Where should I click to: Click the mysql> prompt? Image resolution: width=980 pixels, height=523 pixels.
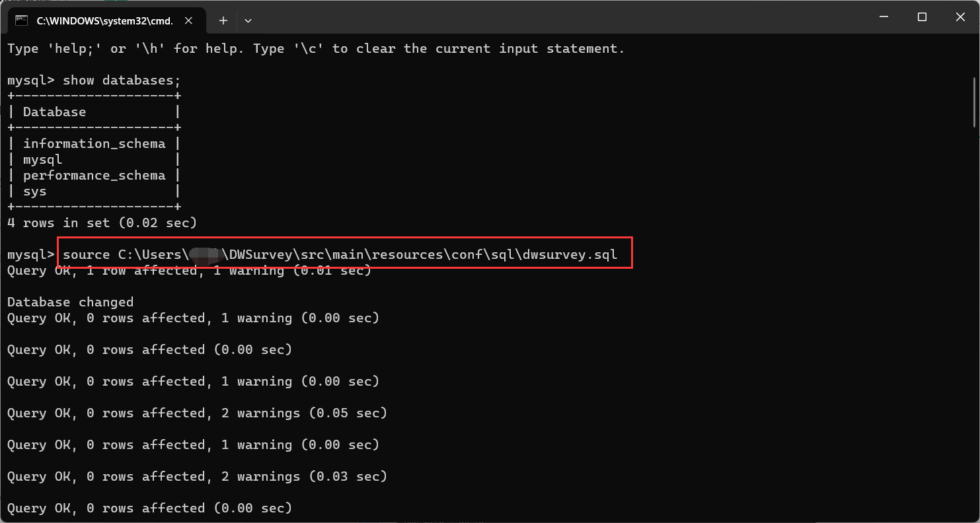point(30,254)
